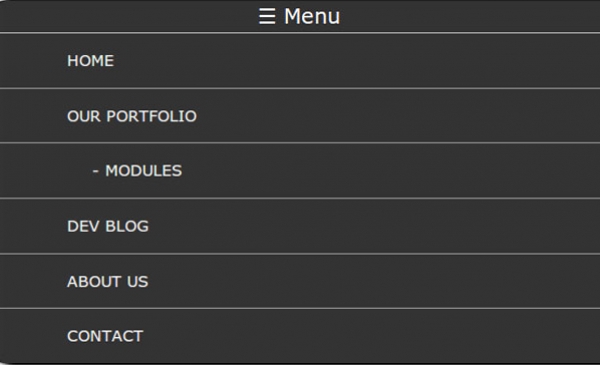Collapse the menu via the Menu label
The width and height of the screenshot is (600, 365).
pos(311,16)
